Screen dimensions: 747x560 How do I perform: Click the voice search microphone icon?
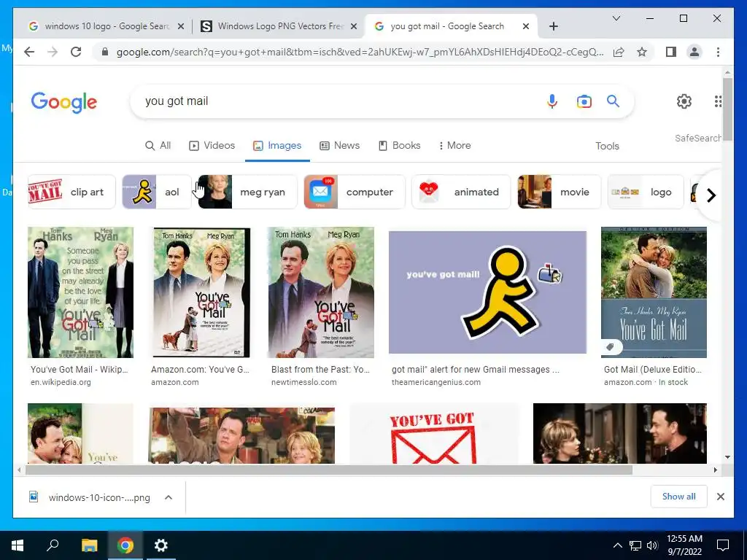(551, 101)
